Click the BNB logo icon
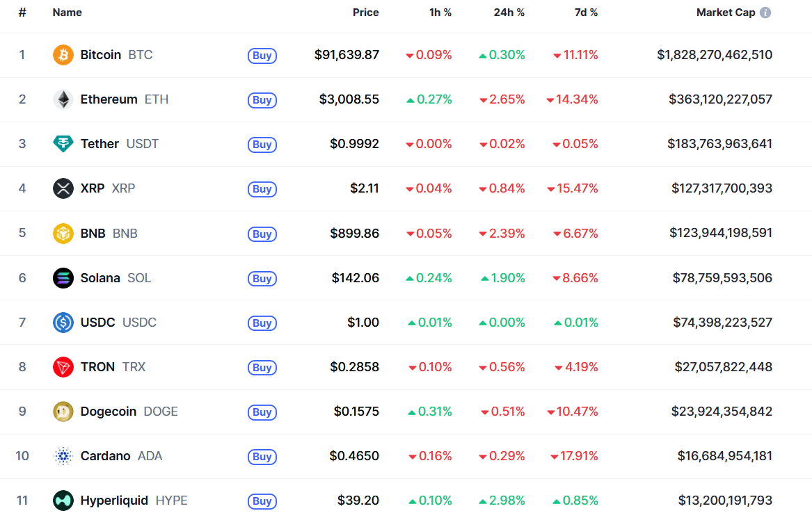This screenshot has width=812, height=520. point(63,233)
